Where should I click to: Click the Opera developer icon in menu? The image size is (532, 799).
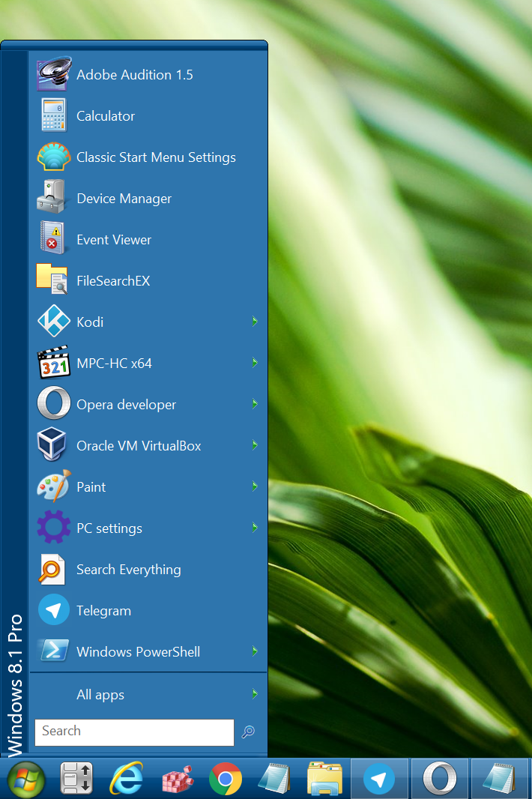tap(54, 403)
